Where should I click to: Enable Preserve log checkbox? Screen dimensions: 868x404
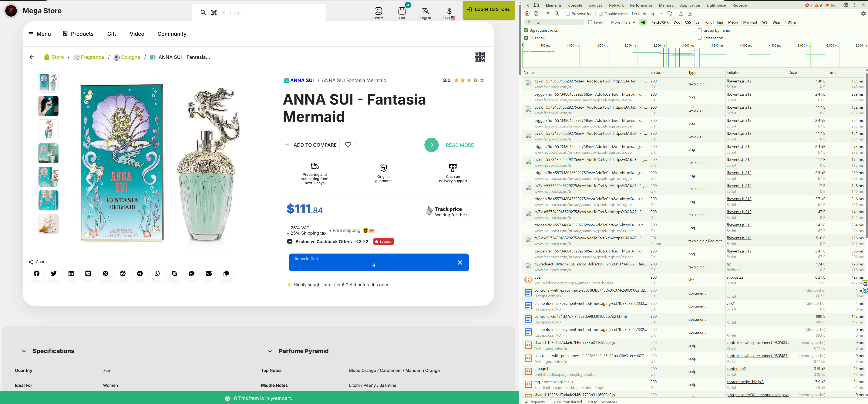(568, 13)
